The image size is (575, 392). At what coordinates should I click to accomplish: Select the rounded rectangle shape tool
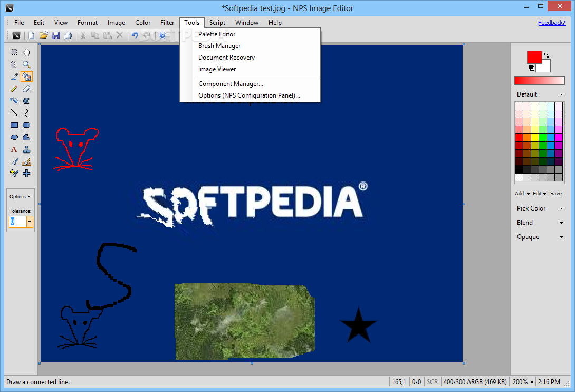pyautogui.click(x=26, y=125)
